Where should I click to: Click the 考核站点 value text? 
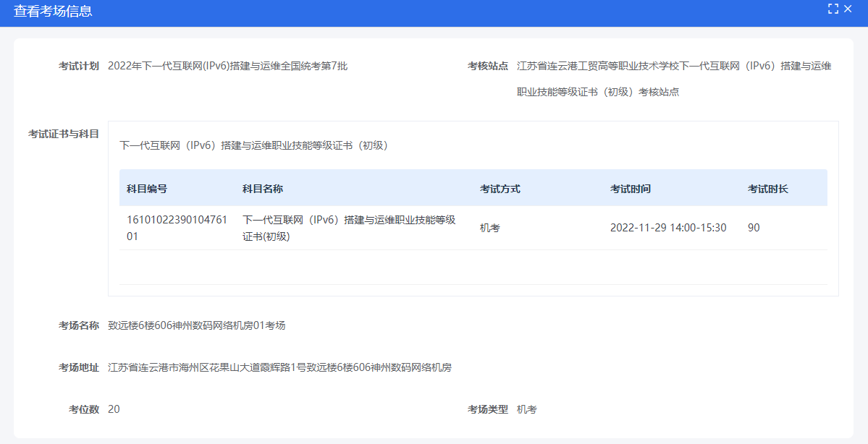coord(673,67)
